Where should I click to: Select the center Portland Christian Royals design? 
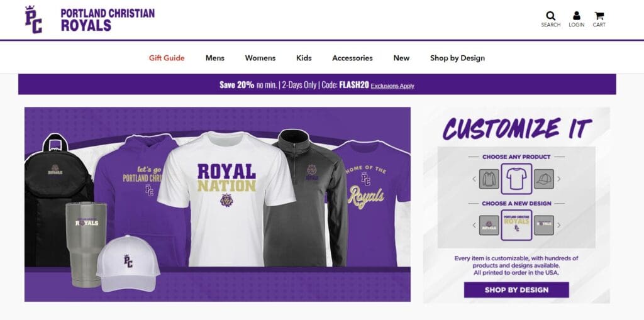click(x=516, y=225)
